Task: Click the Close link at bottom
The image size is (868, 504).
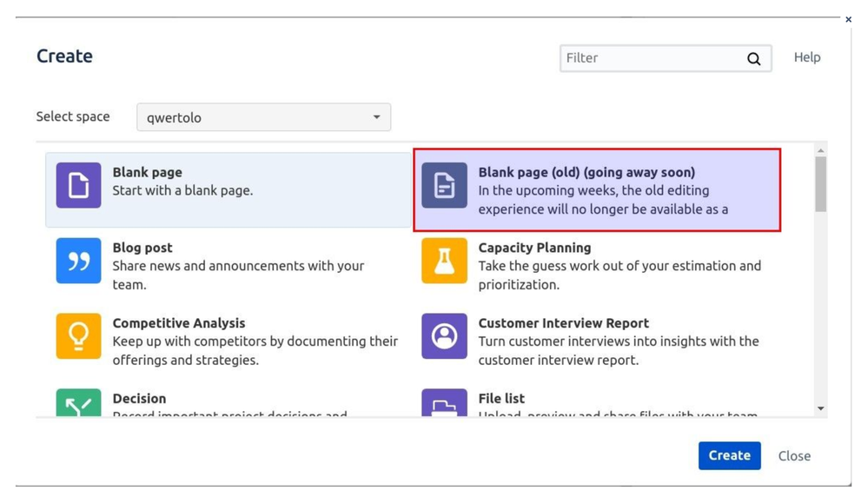Action: coord(794,456)
